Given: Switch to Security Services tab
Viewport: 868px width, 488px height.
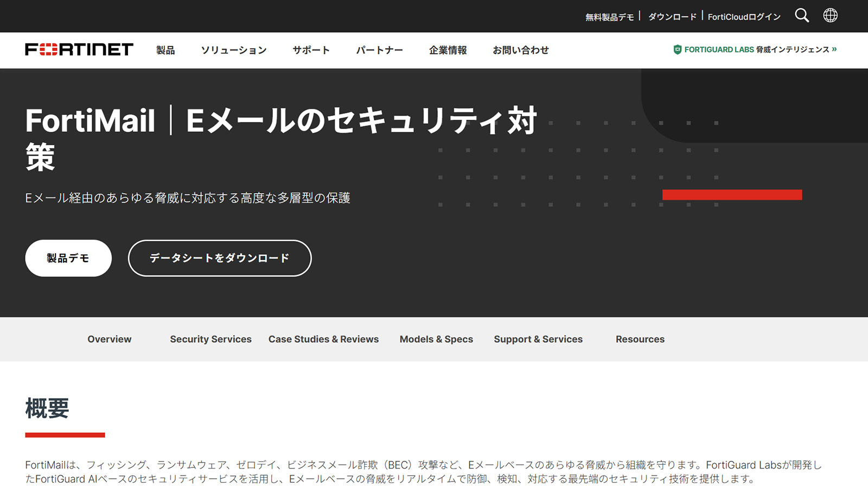Looking at the screenshot, I should pyautogui.click(x=210, y=339).
